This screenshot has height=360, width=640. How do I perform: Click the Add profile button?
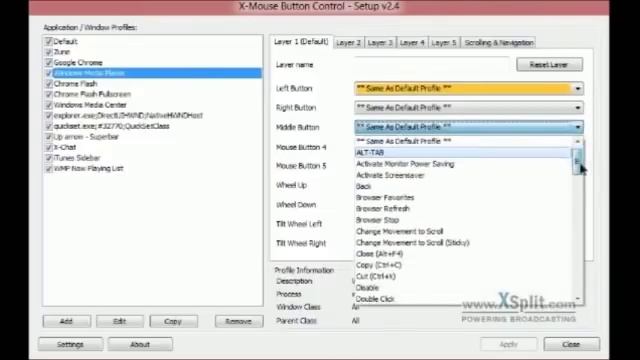67,321
